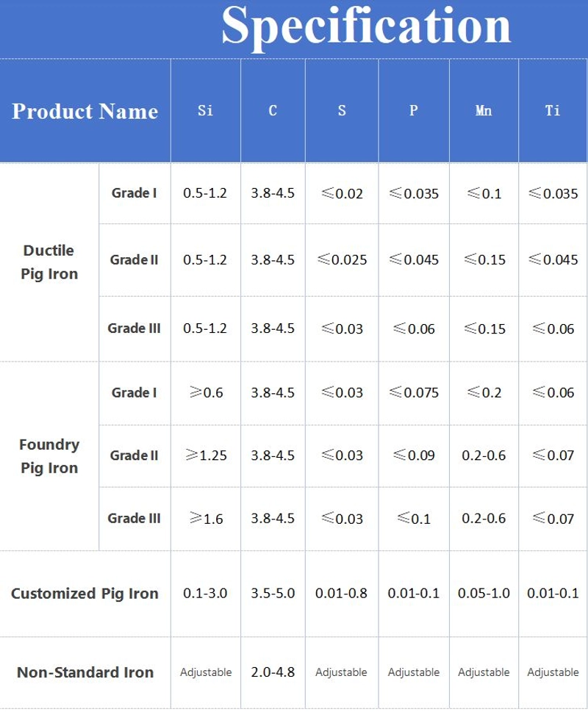Select the Non-Standard Iron row label
The height and width of the screenshot is (712, 588).
tap(85, 672)
